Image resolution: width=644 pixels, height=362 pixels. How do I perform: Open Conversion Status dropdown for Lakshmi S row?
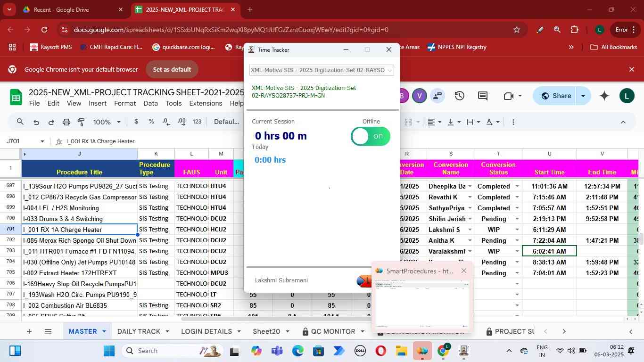(x=517, y=230)
